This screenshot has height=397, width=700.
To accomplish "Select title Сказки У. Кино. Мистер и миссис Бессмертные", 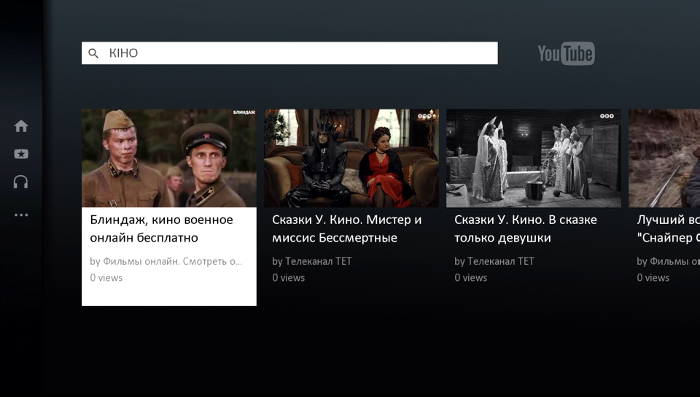I will [x=347, y=229].
